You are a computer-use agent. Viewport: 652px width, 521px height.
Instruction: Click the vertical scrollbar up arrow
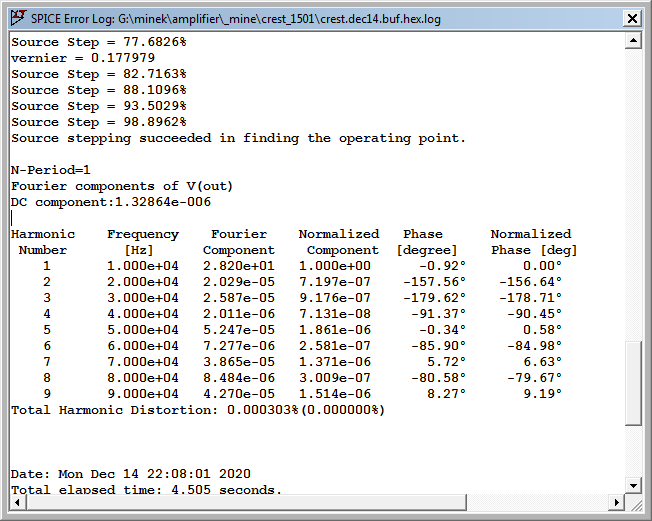pyautogui.click(x=633, y=40)
